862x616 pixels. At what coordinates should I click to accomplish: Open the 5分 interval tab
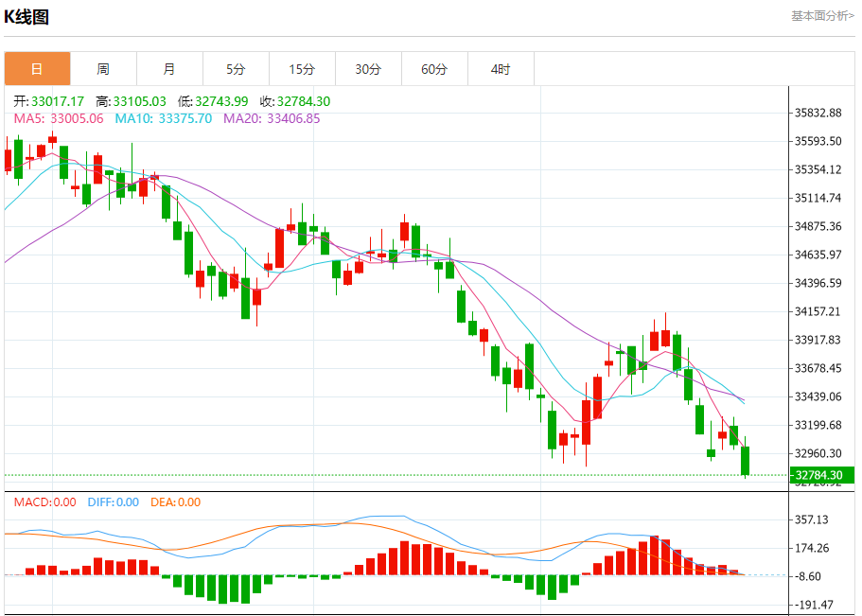coord(236,69)
